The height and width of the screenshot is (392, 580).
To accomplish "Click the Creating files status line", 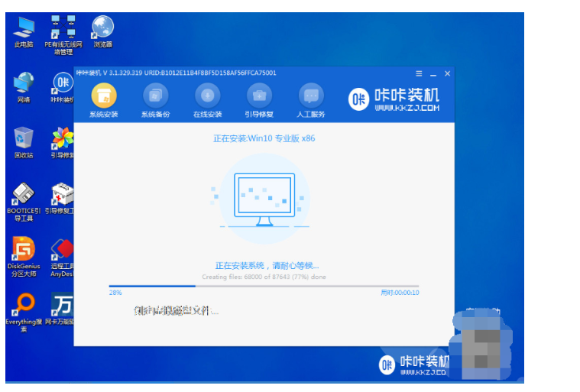I will (264, 277).
